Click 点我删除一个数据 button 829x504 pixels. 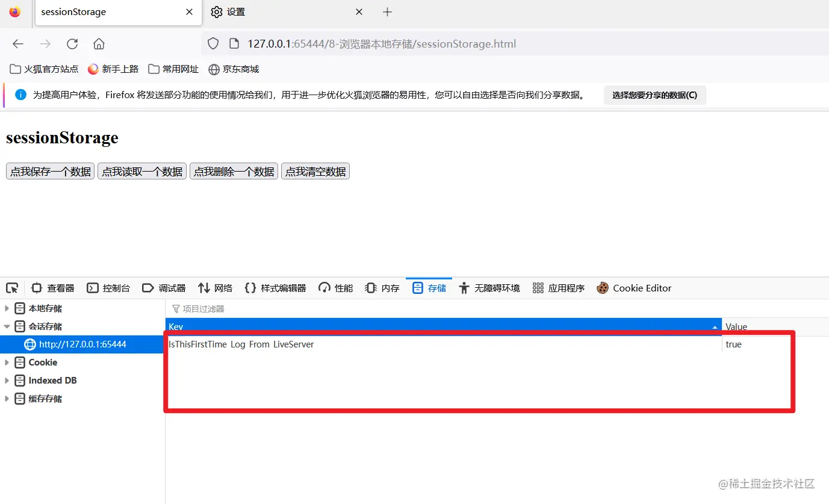click(x=234, y=172)
